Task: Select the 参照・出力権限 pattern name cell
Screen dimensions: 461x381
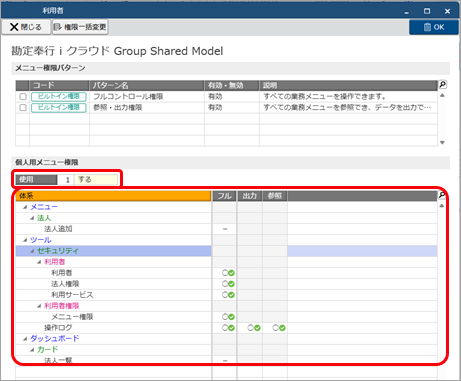Action: pyautogui.click(x=147, y=108)
